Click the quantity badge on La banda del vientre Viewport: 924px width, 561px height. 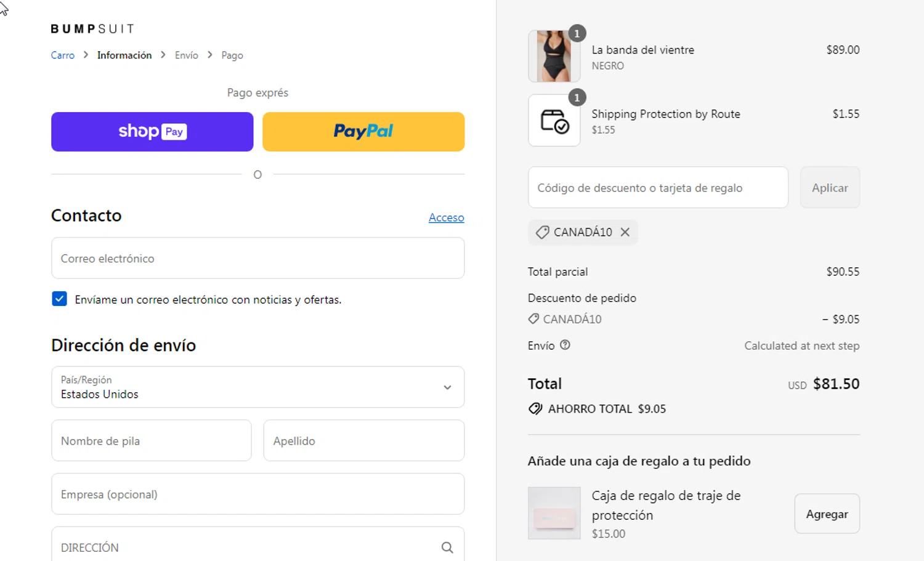(577, 33)
